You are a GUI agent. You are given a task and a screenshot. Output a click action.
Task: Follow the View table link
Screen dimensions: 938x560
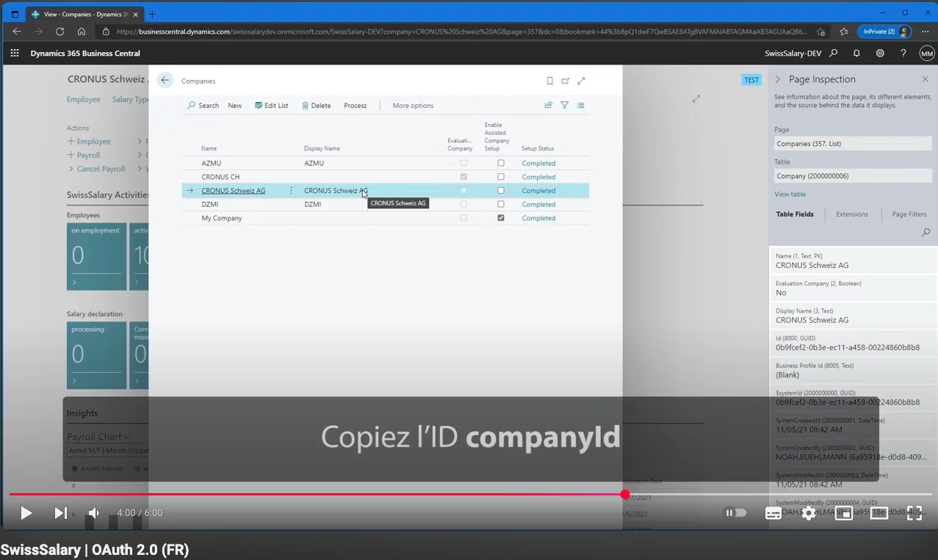790,194
